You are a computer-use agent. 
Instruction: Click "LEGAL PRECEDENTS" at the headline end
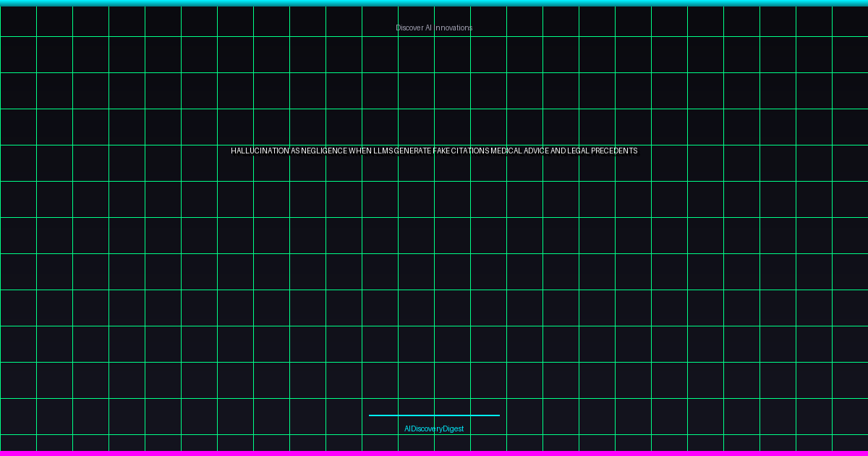pyautogui.click(x=603, y=151)
